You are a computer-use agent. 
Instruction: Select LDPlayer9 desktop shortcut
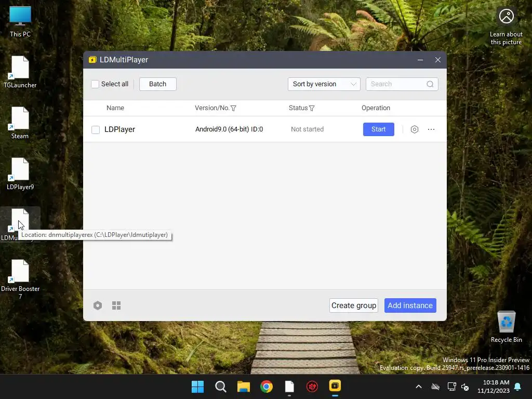(20, 174)
